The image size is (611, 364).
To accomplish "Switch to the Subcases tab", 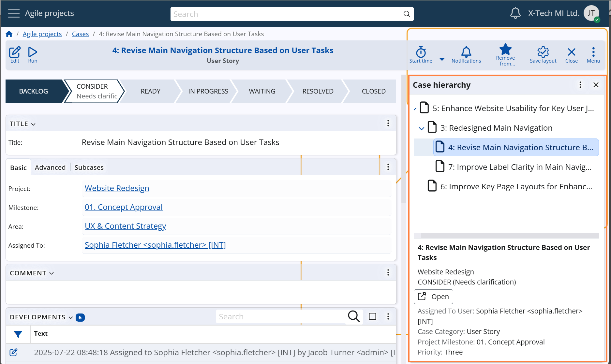I will 89,167.
